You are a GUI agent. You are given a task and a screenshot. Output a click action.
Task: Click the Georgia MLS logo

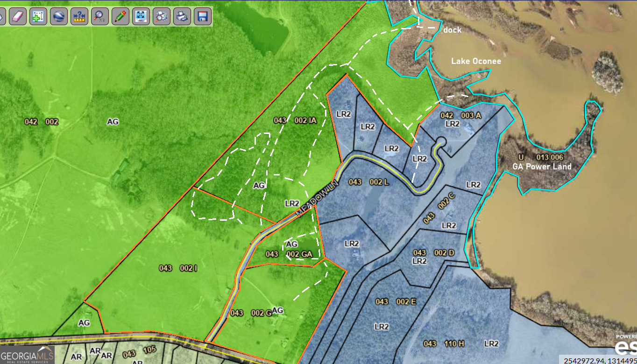point(27,354)
